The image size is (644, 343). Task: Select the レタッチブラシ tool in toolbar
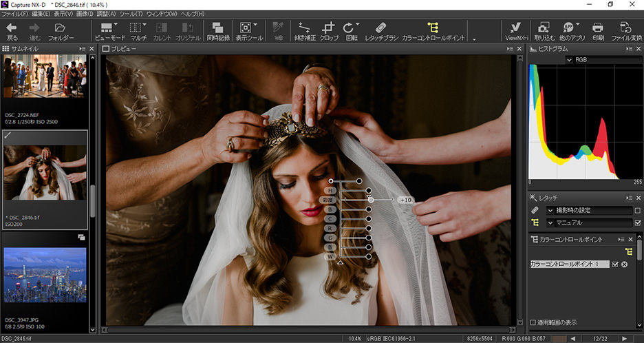[380, 28]
